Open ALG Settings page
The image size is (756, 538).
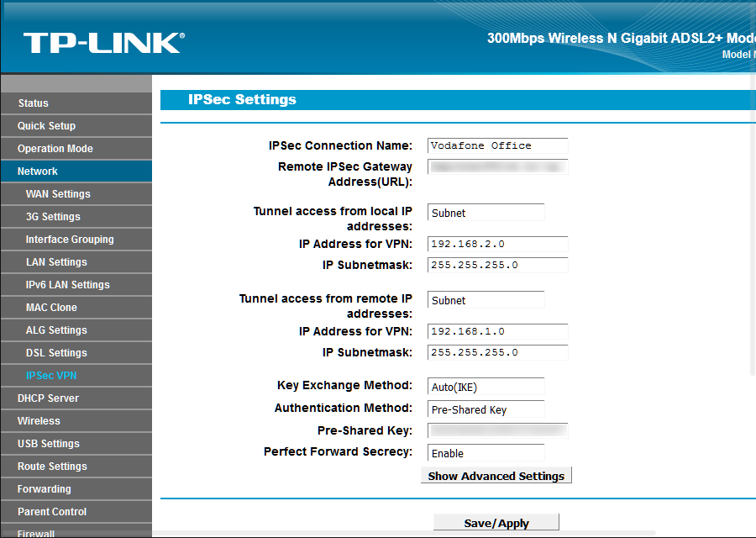coord(76,330)
